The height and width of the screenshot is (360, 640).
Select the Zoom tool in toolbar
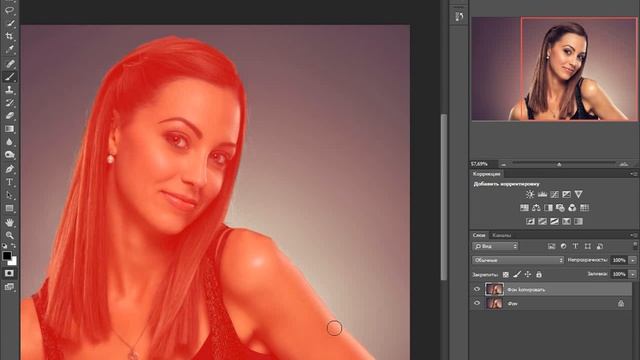[9, 236]
